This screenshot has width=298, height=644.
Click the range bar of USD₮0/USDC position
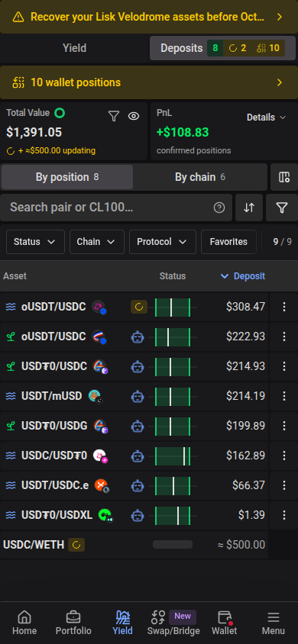pos(173,367)
